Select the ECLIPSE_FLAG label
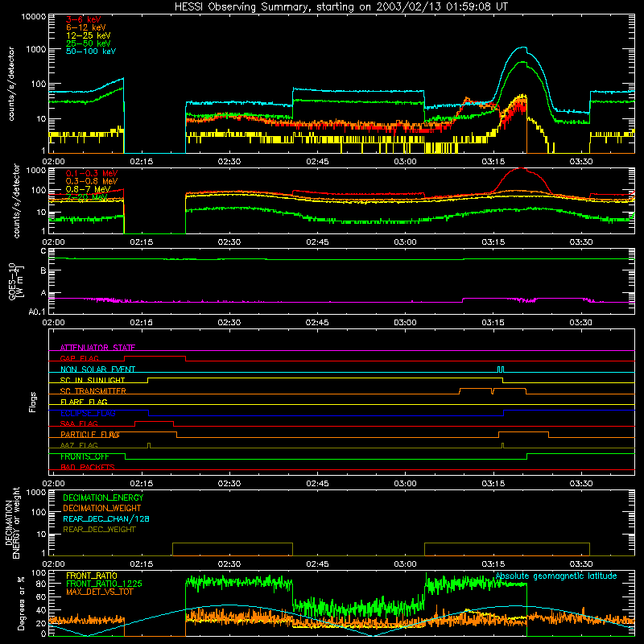Image resolution: width=644 pixels, height=644 pixels. pyautogui.click(x=88, y=413)
